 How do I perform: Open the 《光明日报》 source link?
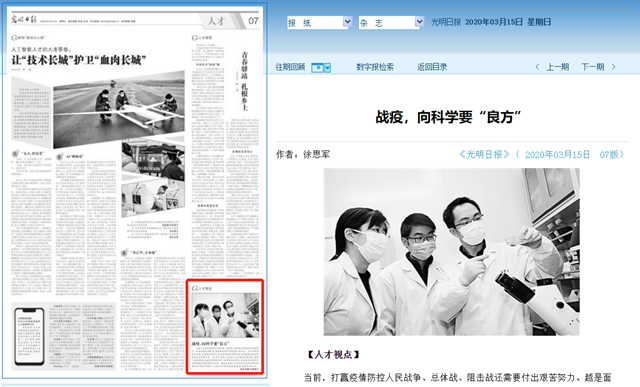pos(484,154)
